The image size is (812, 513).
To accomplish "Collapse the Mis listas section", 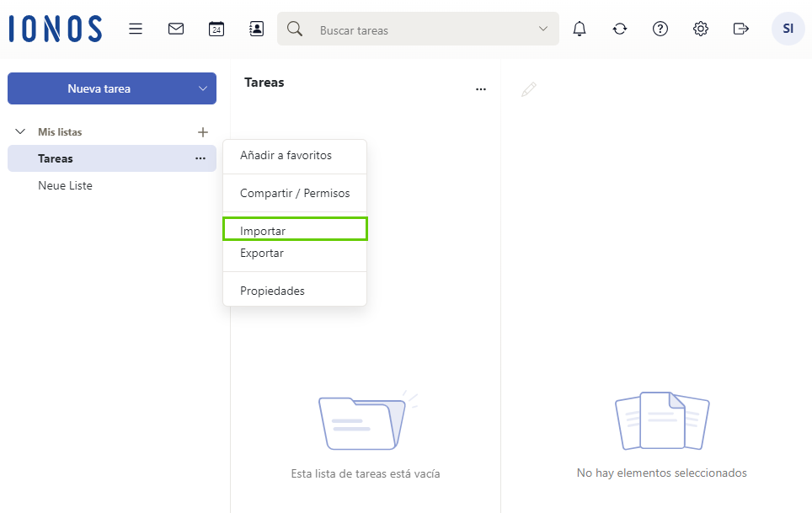I will [20, 131].
